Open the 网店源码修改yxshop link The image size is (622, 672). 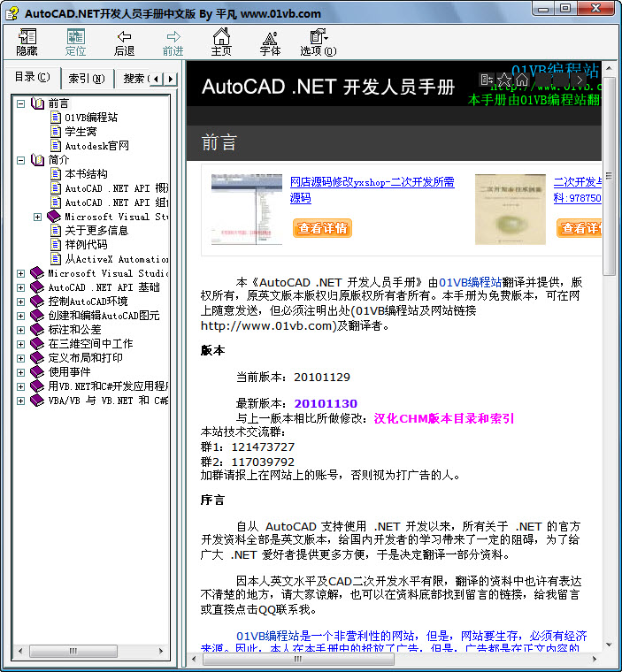point(372,189)
